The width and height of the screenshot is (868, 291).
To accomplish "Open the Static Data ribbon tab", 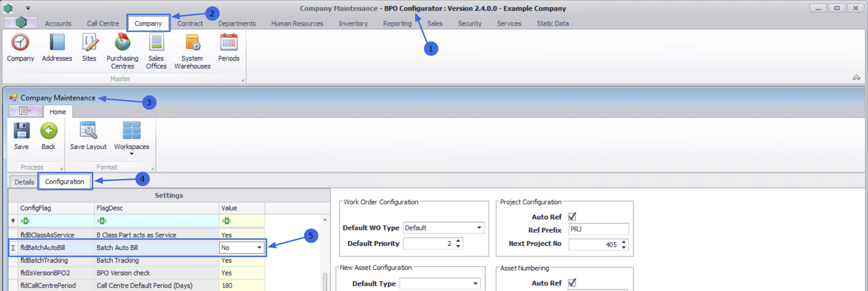I will coord(552,24).
